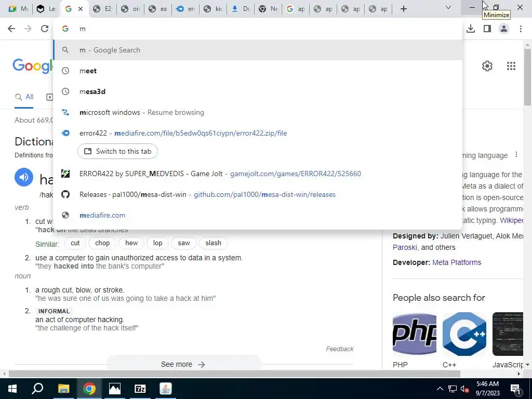
Task: Click the 'chop' synonym chip
Action: (x=102, y=243)
